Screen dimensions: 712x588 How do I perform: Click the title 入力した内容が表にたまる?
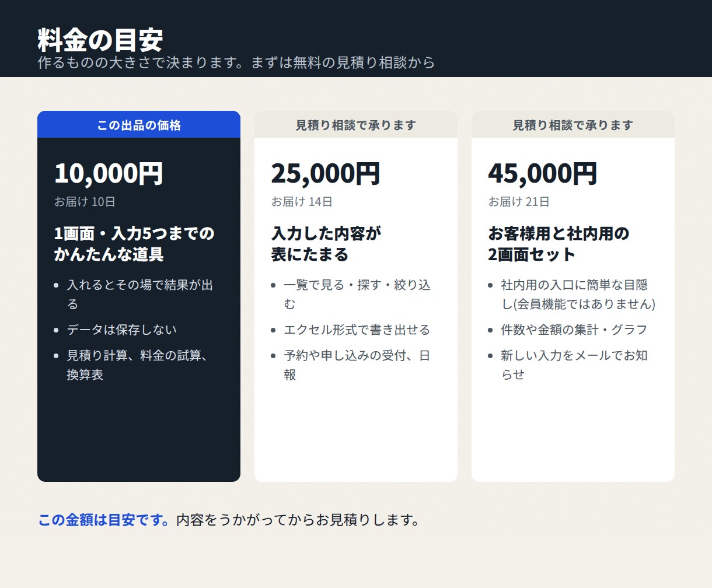(326, 244)
